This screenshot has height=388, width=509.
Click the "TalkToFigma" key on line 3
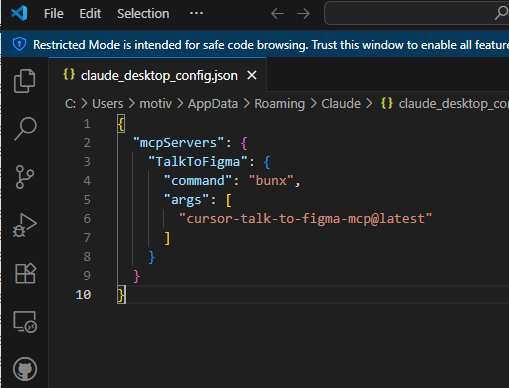tap(198, 162)
